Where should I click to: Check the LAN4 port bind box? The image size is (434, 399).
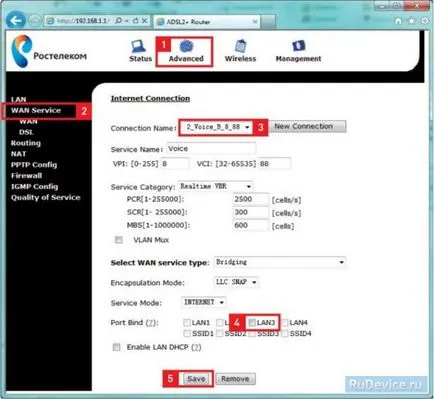click(x=285, y=322)
